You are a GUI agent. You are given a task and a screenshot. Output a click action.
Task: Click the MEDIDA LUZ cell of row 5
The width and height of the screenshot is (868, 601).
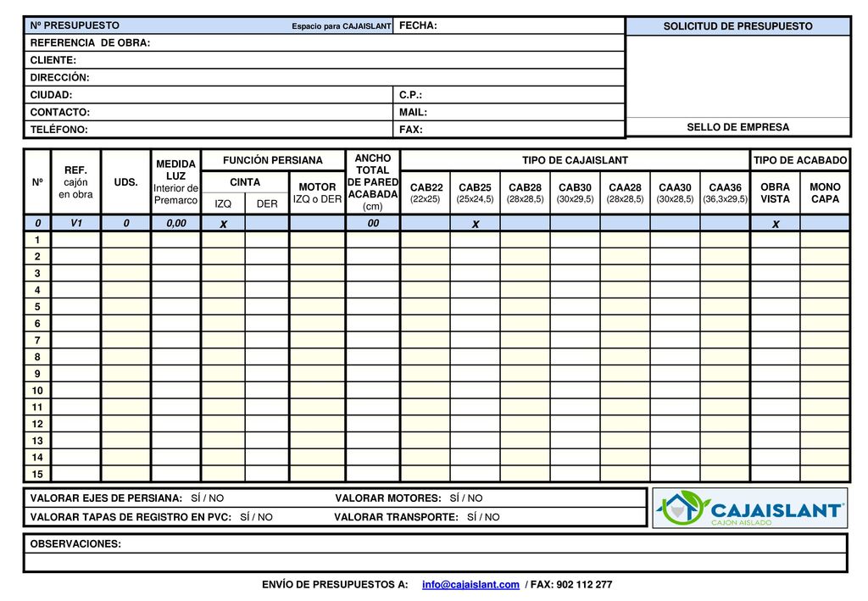175,307
